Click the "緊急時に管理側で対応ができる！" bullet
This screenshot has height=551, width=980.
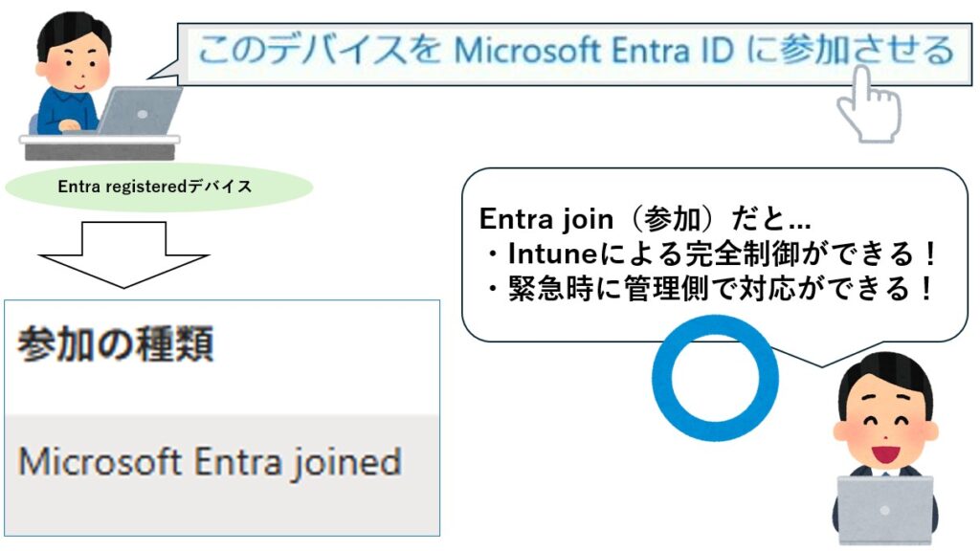pos(706,288)
